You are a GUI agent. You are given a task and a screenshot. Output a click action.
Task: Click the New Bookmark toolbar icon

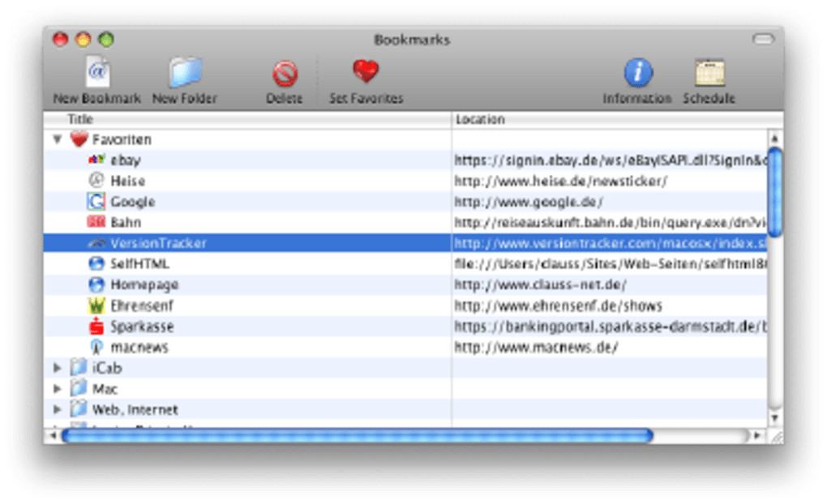[x=98, y=72]
